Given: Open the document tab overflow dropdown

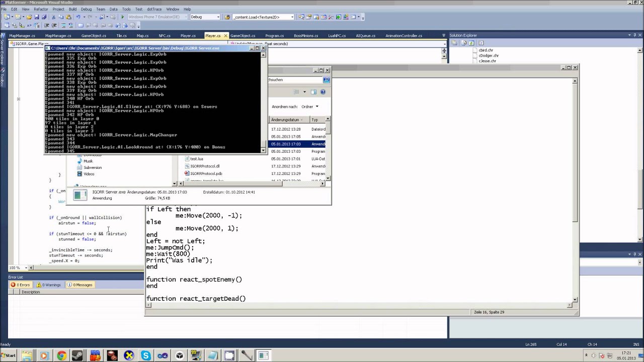Looking at the screenshot, I should pyautogui.click(x=443, y=35).
